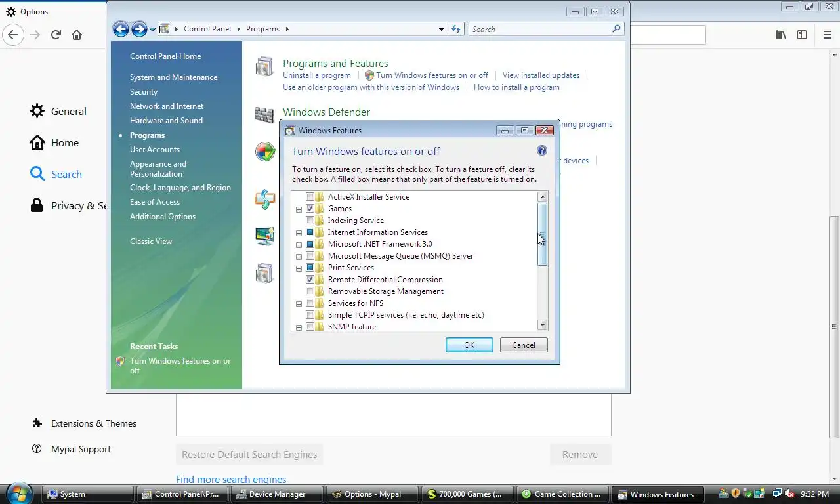Screen dimensions: 840x504
Task: Confirm Windows Features with OK
Action: click(x=469, y=345)
